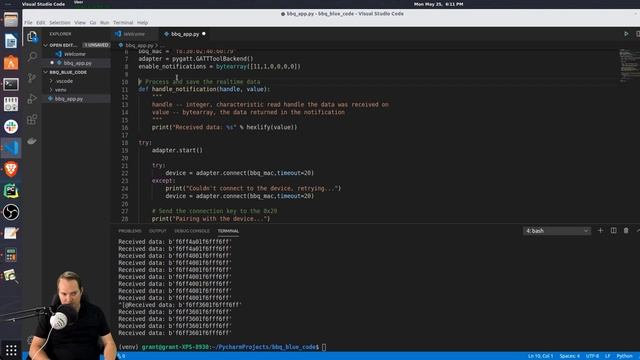Open the Selection menu
This screenshot has width=640, height=360.
pyautogui.click(x=60, y=22)
